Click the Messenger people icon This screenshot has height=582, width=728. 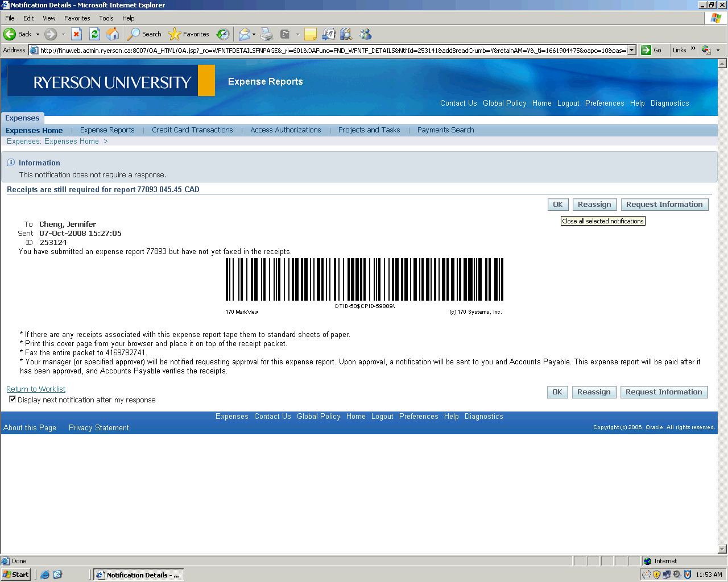[365, 34]
